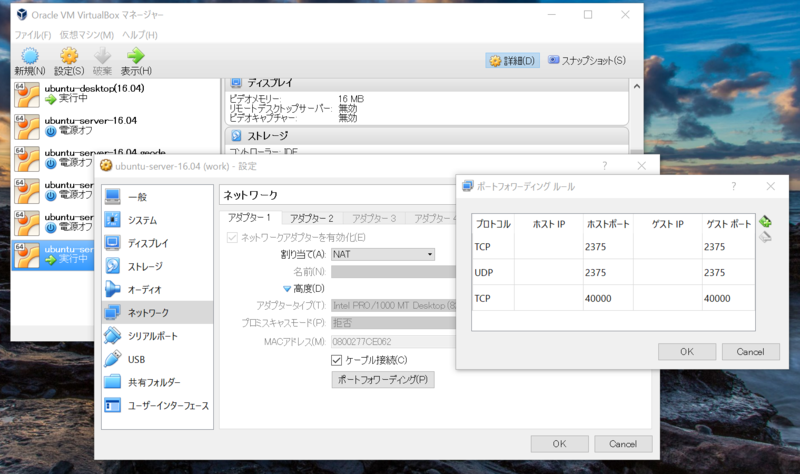Click VirtualBox logo in title bar
The width and height of the screenshot is (800, 474).
click(x=22, y=15)
